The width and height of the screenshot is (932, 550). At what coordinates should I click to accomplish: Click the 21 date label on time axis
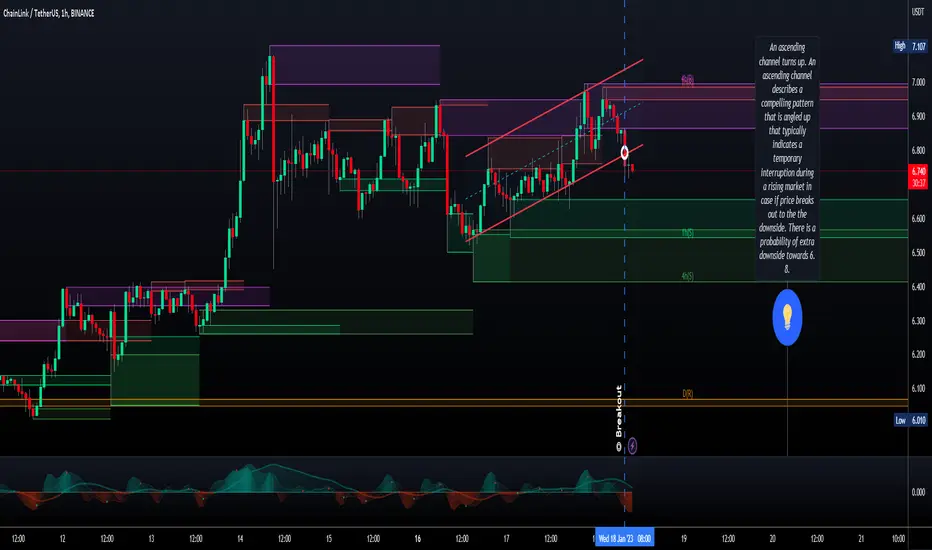(861, 539)
